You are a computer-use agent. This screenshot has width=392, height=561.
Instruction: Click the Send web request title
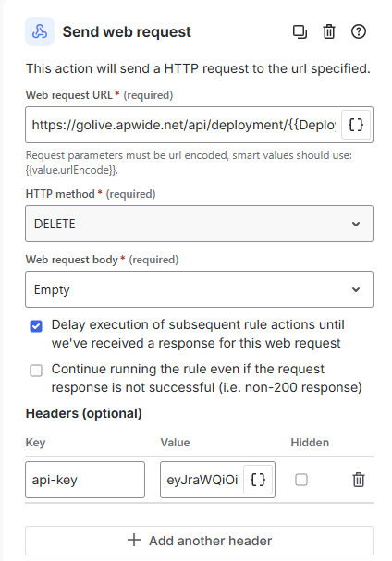point(127,31)
